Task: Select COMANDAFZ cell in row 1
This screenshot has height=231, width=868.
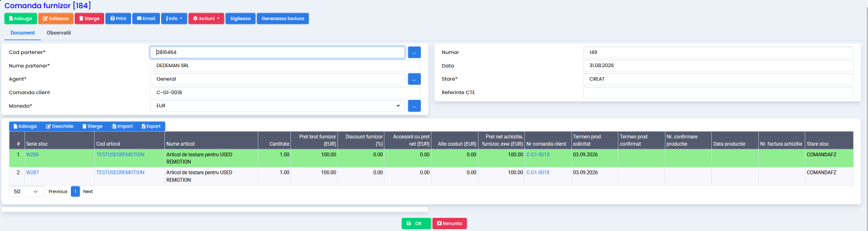Action: click(828, 158)
